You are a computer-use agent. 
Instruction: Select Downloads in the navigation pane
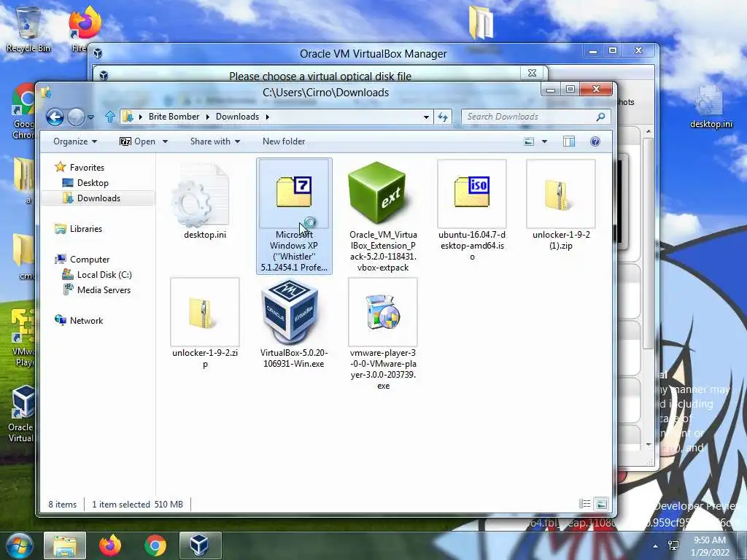(98, 198)
